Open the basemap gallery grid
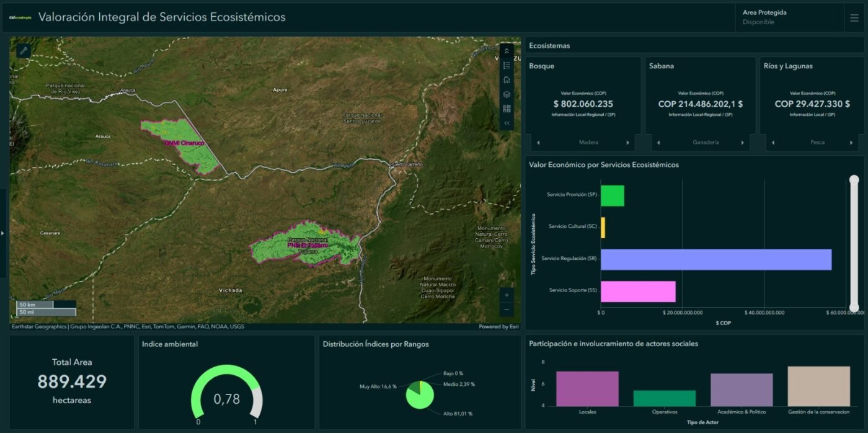 (507, 109)
